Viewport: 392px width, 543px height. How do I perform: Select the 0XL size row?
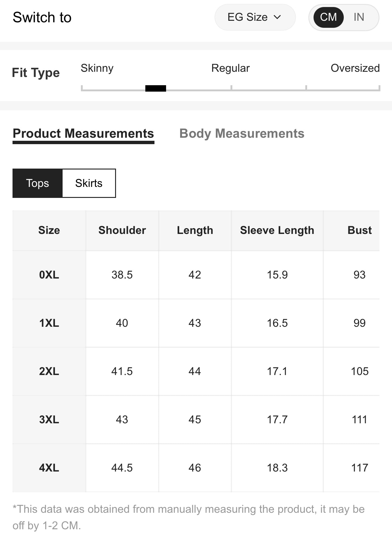49,275
